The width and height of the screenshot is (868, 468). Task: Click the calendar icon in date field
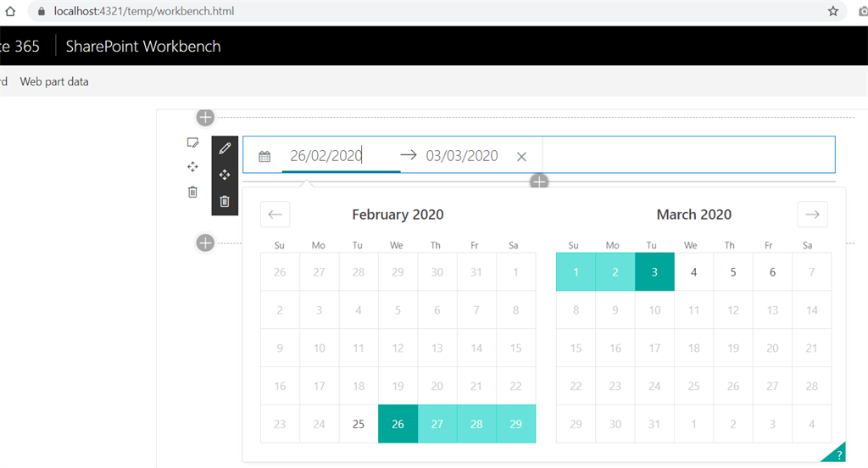point(264,157)
